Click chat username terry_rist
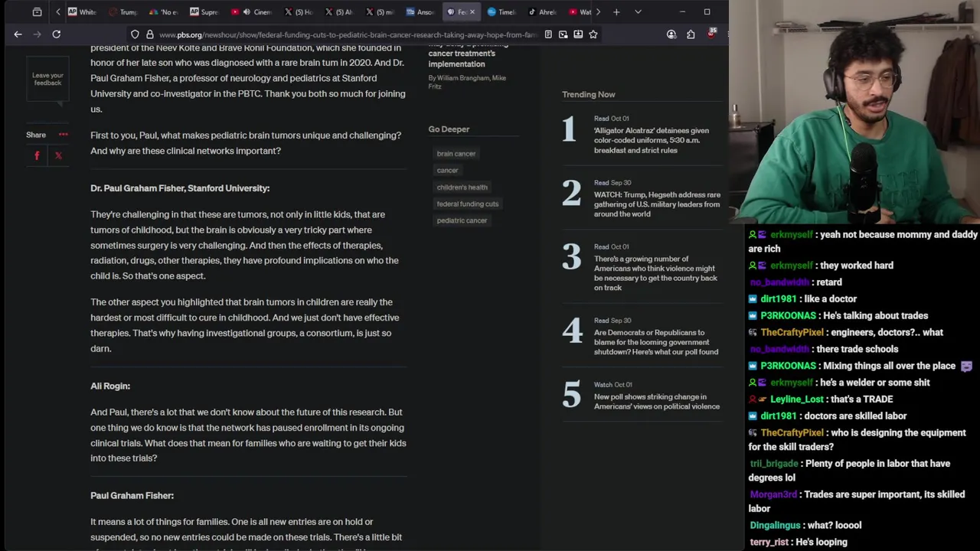Screen dimensions: 980x551 coord(769,543)
